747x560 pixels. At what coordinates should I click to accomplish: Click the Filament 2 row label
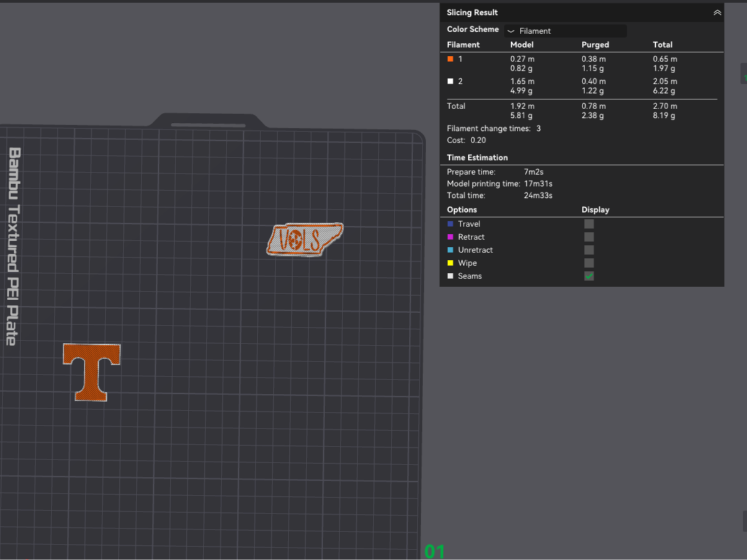tap(460, 81)
